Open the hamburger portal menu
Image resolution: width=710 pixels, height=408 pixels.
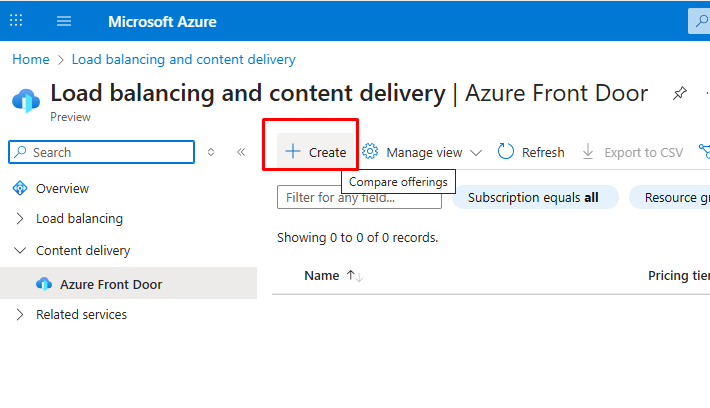[64, 21]
